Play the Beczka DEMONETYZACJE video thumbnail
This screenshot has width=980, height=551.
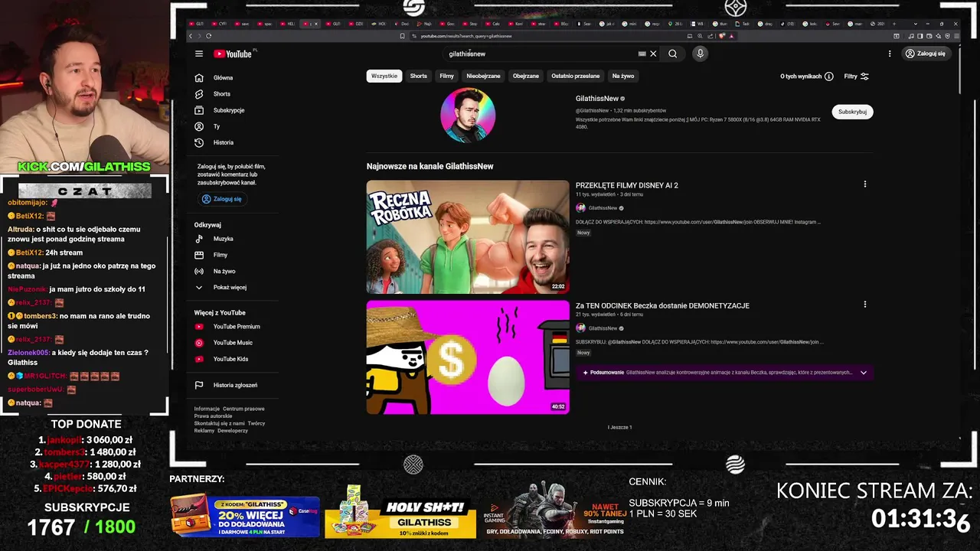468,357
